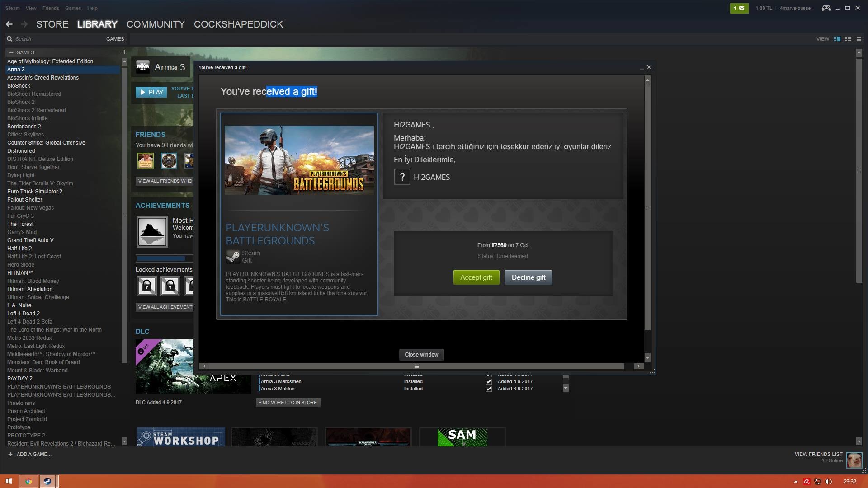Screen dimensions: 868x488
Task: Click gift dialog scroll-down arrow
Action: coord(647,358)
